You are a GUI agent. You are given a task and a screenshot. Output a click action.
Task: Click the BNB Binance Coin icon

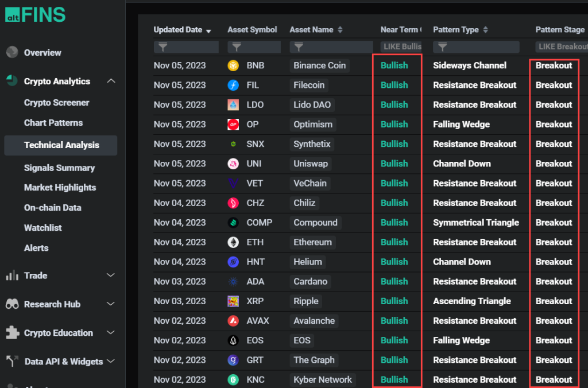point(232,65)
